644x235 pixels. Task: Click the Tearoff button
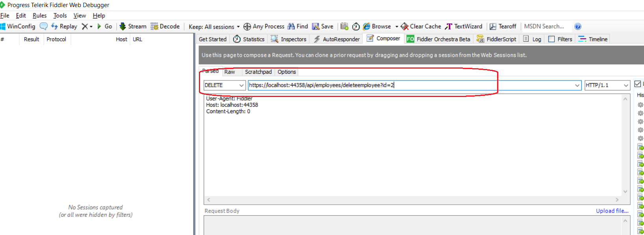click(503, 26)
